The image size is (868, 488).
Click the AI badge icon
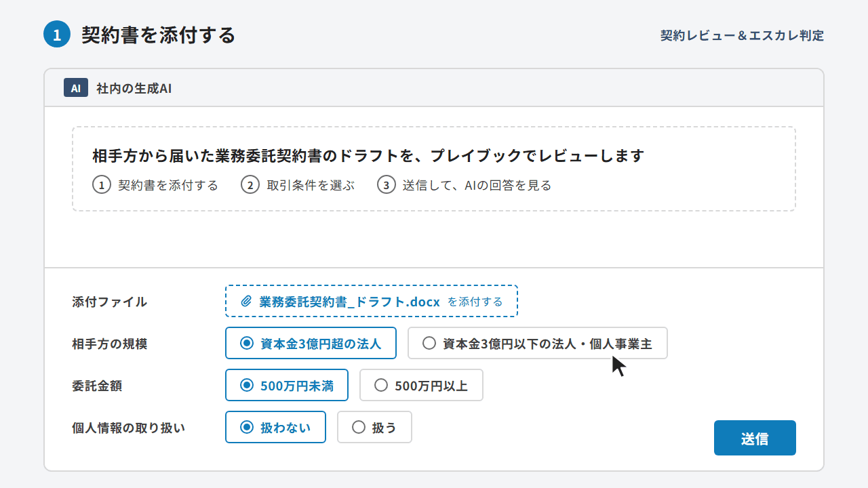(x=76, y=88)
